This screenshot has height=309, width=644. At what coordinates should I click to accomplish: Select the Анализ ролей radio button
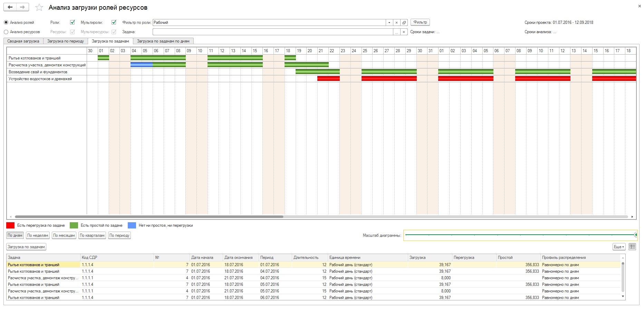pos(6,22)
